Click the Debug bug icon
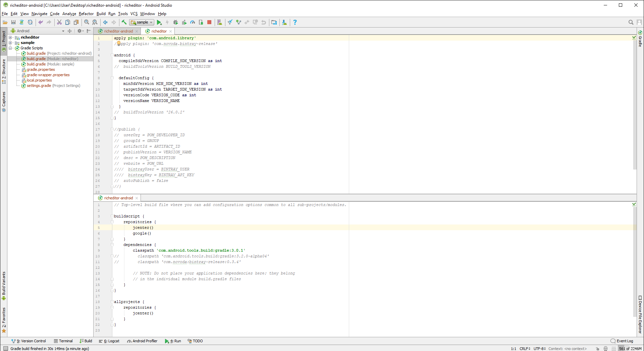The height and width of the screenshot is (351, 644). [x=175, y=22]
